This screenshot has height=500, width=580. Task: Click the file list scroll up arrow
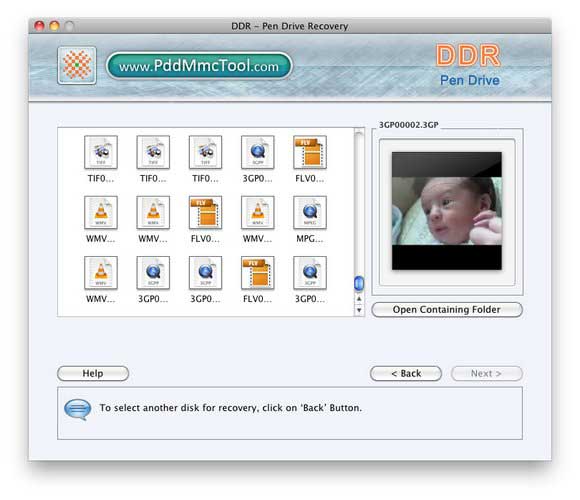359,298
